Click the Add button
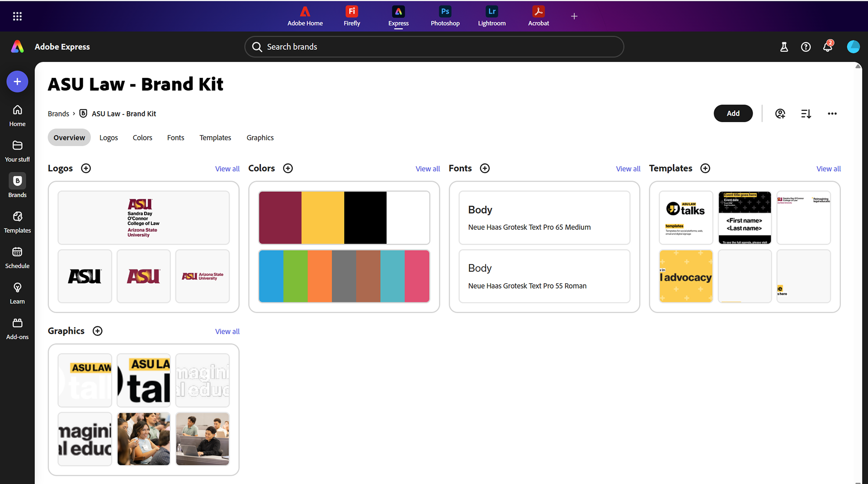Screen dimensions: 868x484 [733, 114]
